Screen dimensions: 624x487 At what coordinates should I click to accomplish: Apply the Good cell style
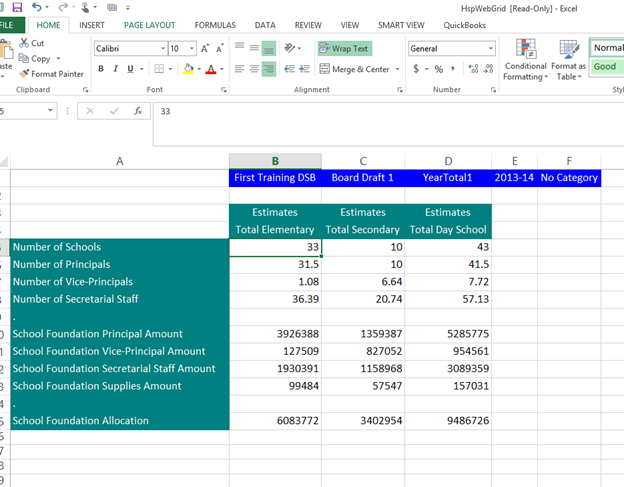(606, 67)
